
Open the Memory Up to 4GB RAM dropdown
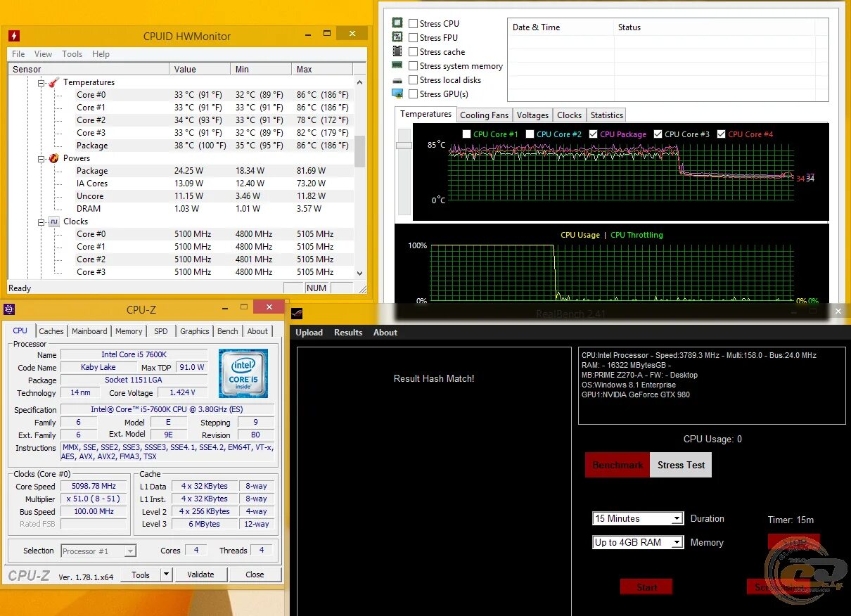click(676, 542)
